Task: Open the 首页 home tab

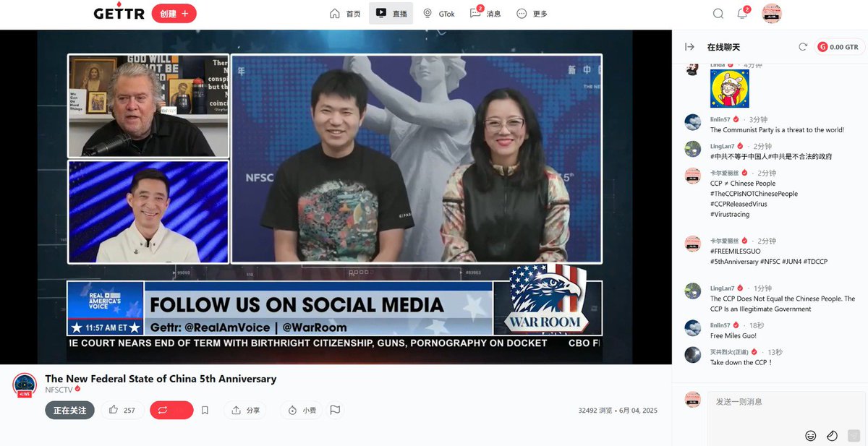Action: click(x=345, y=14)
